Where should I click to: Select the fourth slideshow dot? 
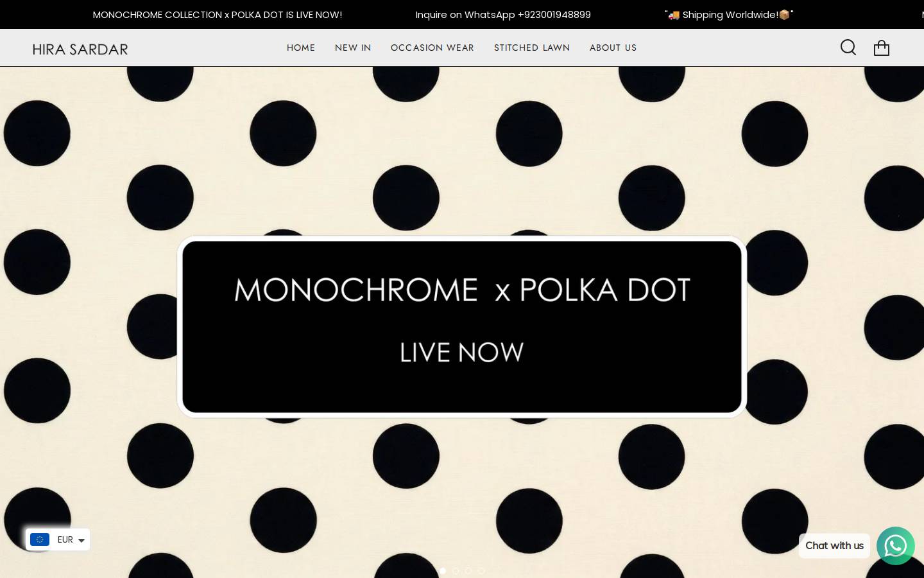pyautogui.click(x=481, y=571)
